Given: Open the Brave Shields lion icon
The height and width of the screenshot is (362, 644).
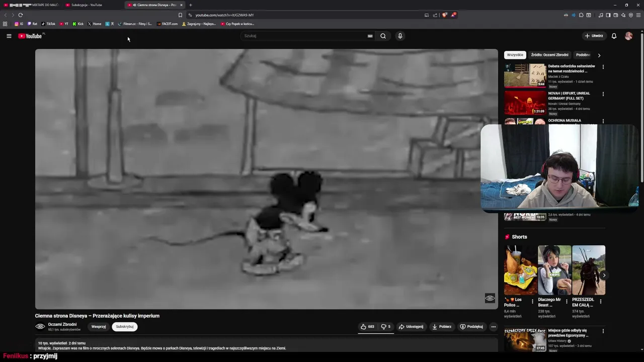Looking at the screenshot, I should point(444,15).
